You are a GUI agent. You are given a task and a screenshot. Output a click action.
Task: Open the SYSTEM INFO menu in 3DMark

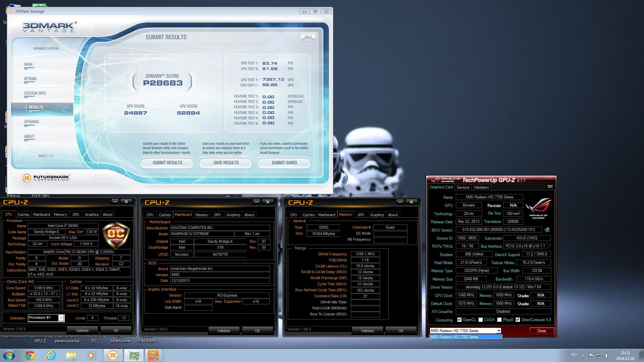35,94
